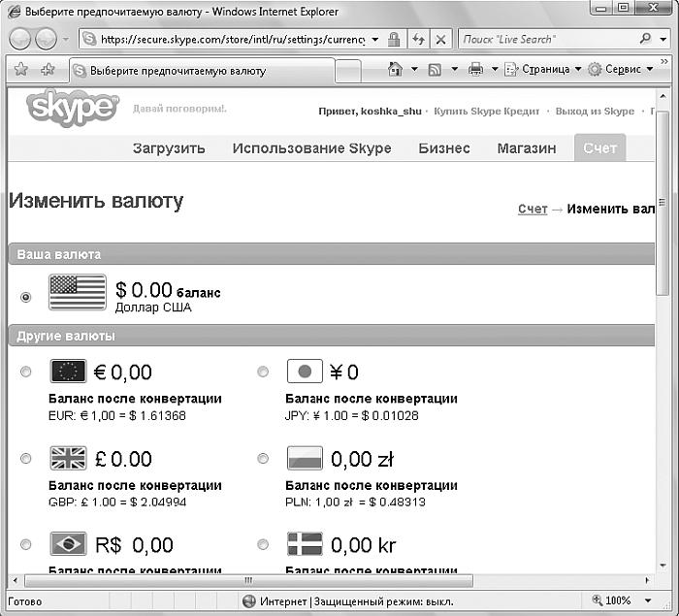The height and width of the screenshot is (616, 679).
Task: Choose the British Pound radio button
Action: [26, 458]
